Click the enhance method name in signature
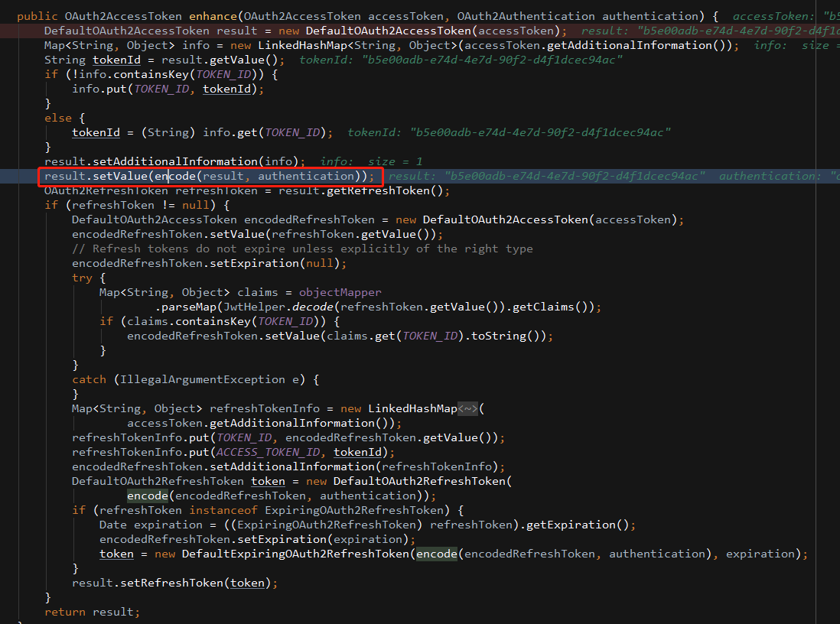 coord(213,16)
